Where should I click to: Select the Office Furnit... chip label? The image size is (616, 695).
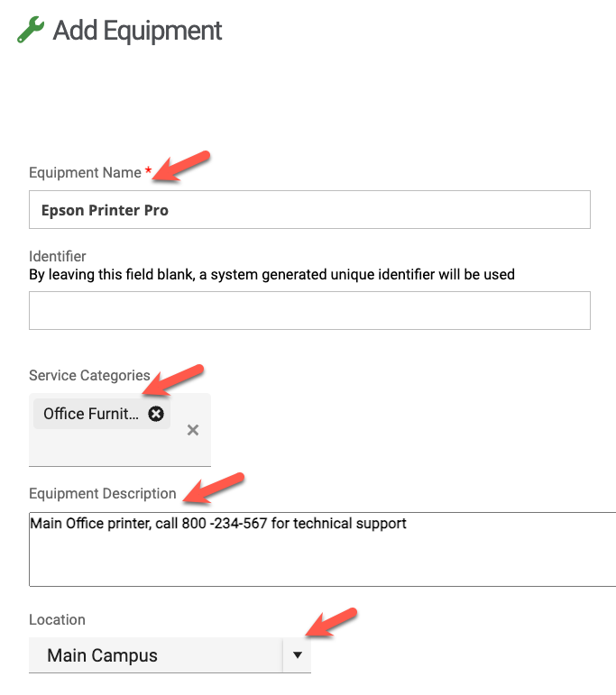[91, 414]
